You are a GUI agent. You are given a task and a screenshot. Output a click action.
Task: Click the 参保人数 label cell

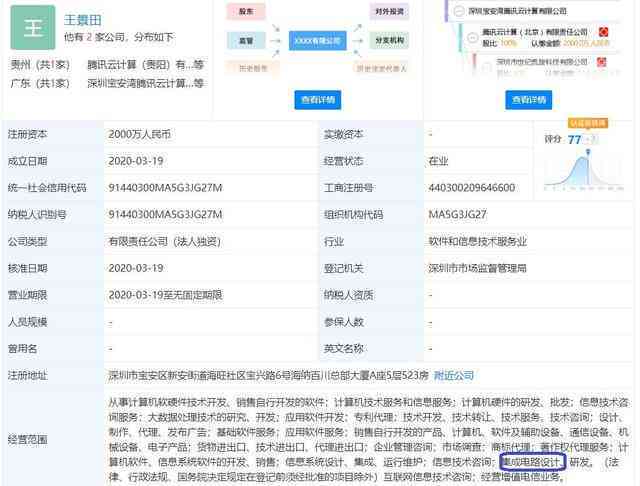pyautogui.click(x=371, y=322)
